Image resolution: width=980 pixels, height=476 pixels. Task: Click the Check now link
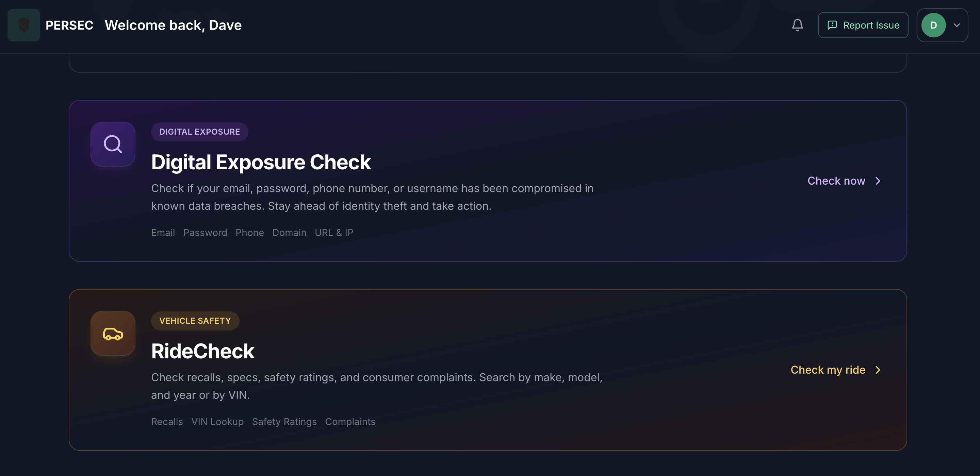[x=836, y=181]
